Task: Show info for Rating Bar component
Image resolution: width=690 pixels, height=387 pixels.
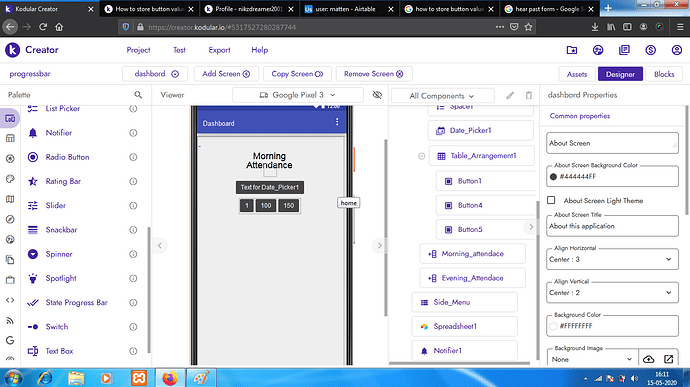Action: (x=133, y=181)
